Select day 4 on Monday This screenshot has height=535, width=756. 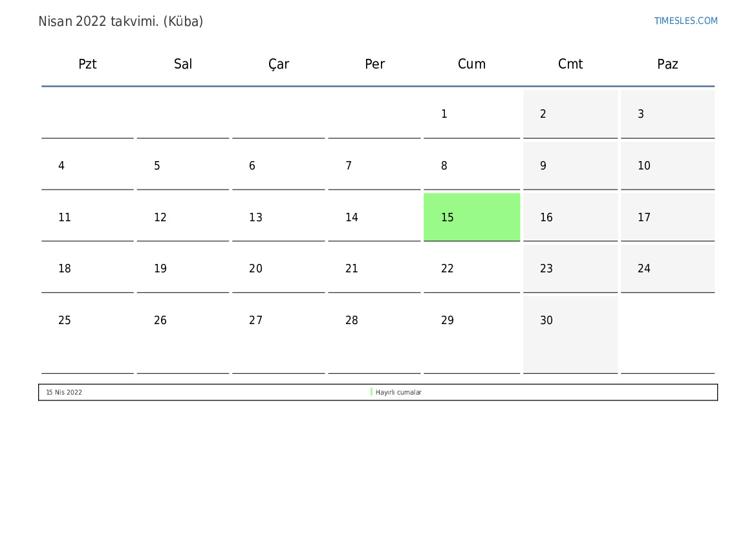click(x=87, y=166)
